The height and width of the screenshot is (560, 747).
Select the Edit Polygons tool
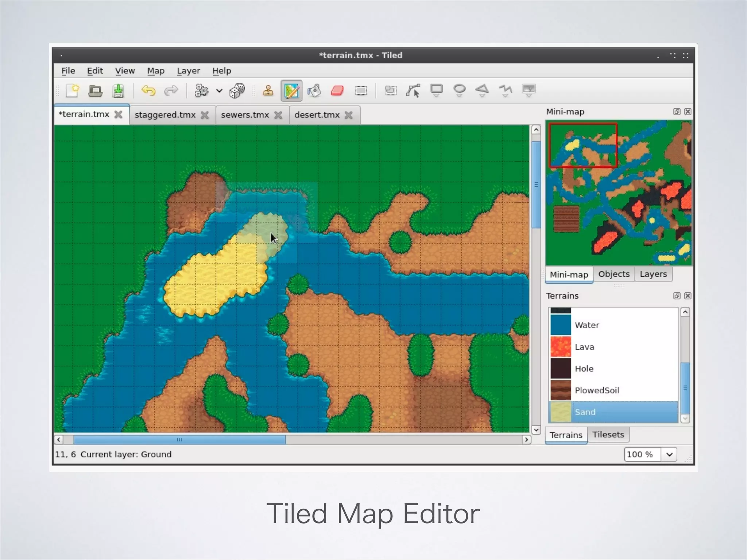pos(413,90)
